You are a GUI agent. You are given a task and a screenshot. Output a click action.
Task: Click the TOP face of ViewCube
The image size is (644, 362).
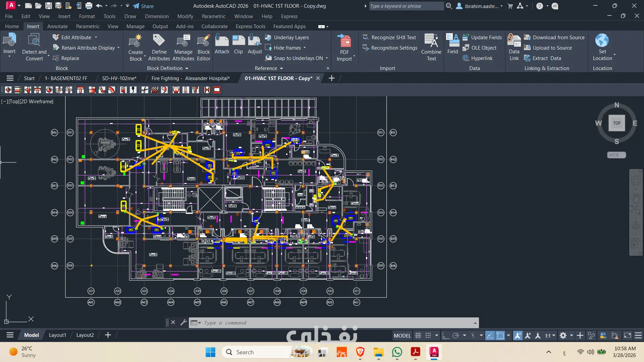616,123
